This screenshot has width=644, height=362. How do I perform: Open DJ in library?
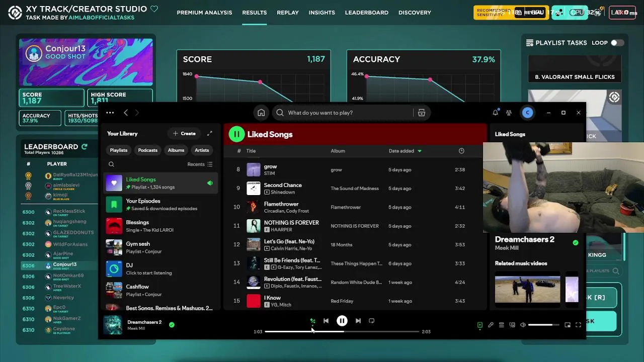(x=162, y=269)
